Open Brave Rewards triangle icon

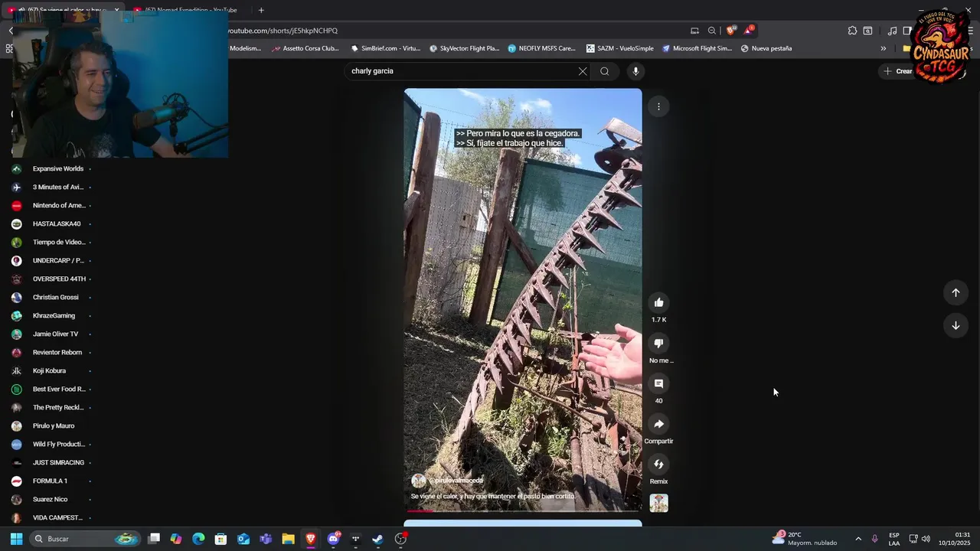[x=749, y=31]
